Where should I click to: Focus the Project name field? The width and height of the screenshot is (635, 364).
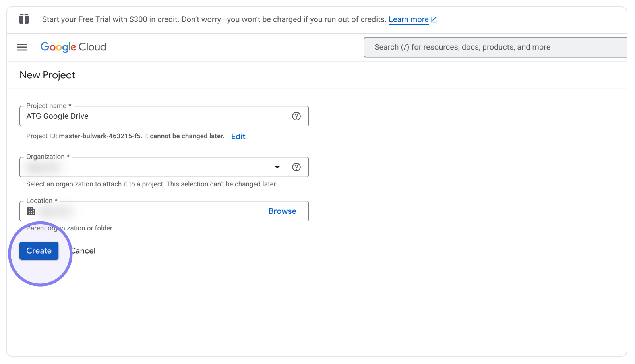click(164, 116)
